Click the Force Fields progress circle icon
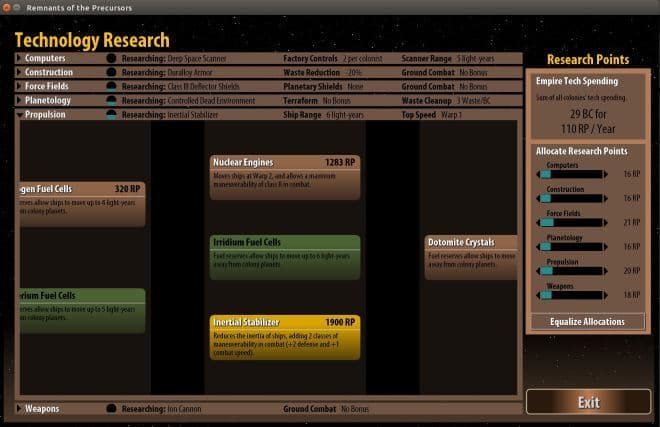The height and width of the screenshot is (427, 660). pos(111,86)
